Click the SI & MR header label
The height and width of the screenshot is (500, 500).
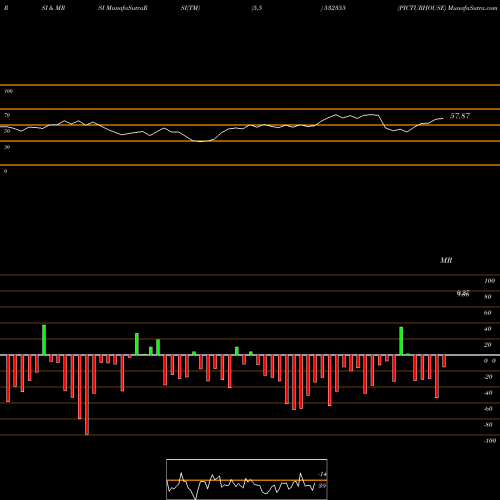[53, 8]
